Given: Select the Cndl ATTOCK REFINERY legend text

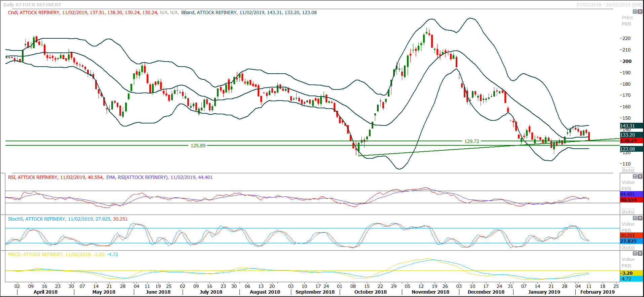Looking at the screenshot, I should [83, 12].
